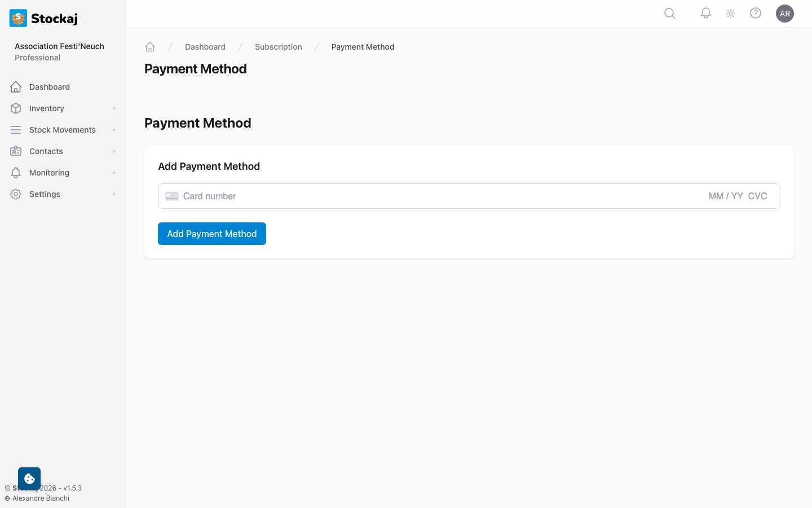Viewport: 812px width, 508px height.
Task: Click the MM / YY expiry field
Action: click(x=726, y=196)
